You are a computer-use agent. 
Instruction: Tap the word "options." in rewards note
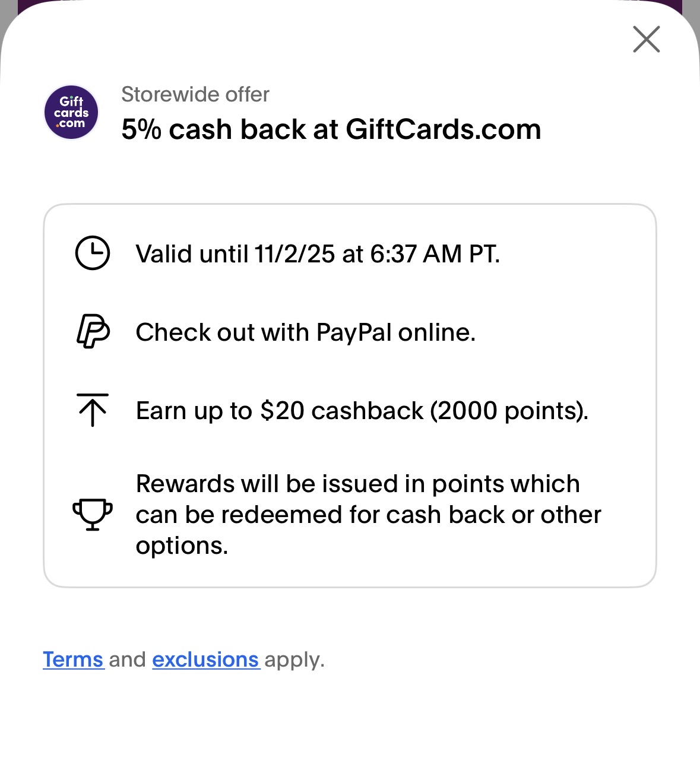182,546
